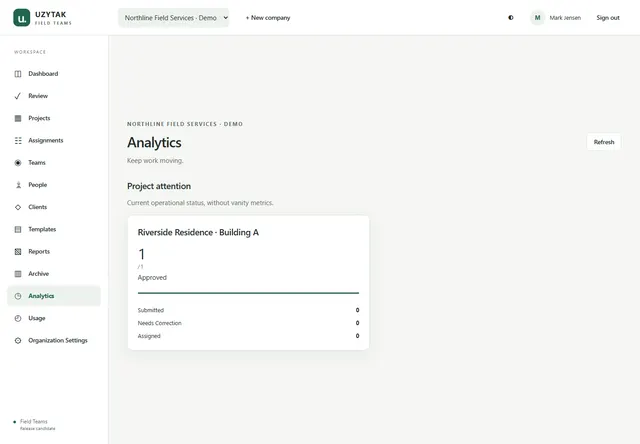Navigate to Projects label
The height and width of the screenshot is (444, 640).
point(39,118)
